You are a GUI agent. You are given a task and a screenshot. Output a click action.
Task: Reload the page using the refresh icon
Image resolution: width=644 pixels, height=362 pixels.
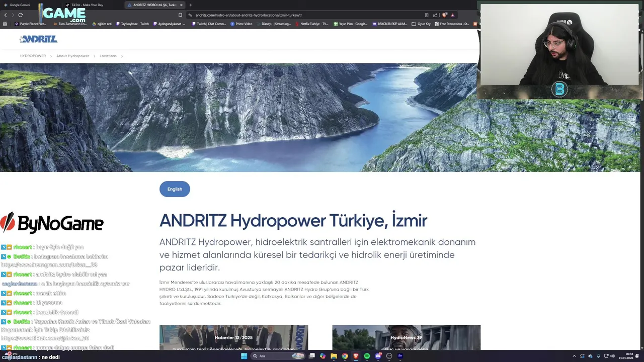(x=20, y=15)
